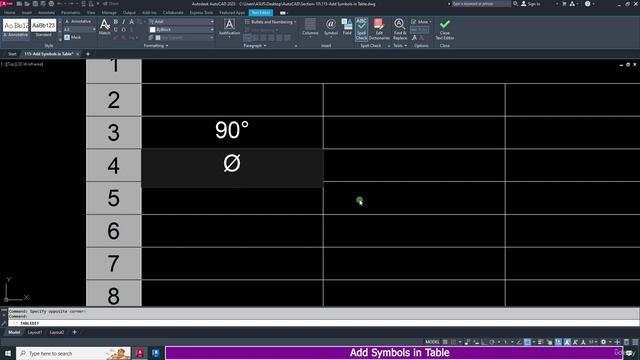Toggle bold formatting in the Text Editor
Viewport: 640px width, 360px height.
(x=116, y=22)
